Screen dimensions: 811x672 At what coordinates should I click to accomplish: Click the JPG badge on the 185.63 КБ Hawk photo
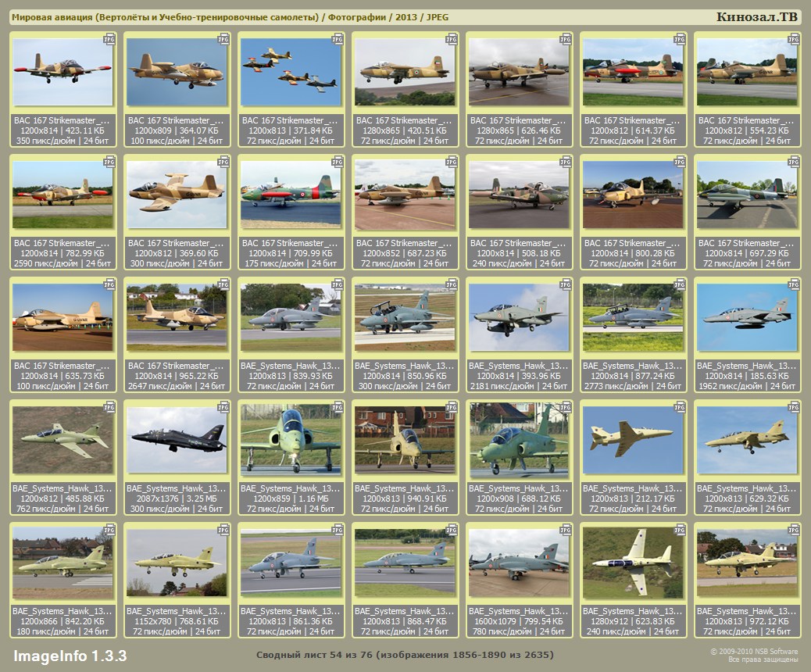pyautogui.click(x=794, y=284)
